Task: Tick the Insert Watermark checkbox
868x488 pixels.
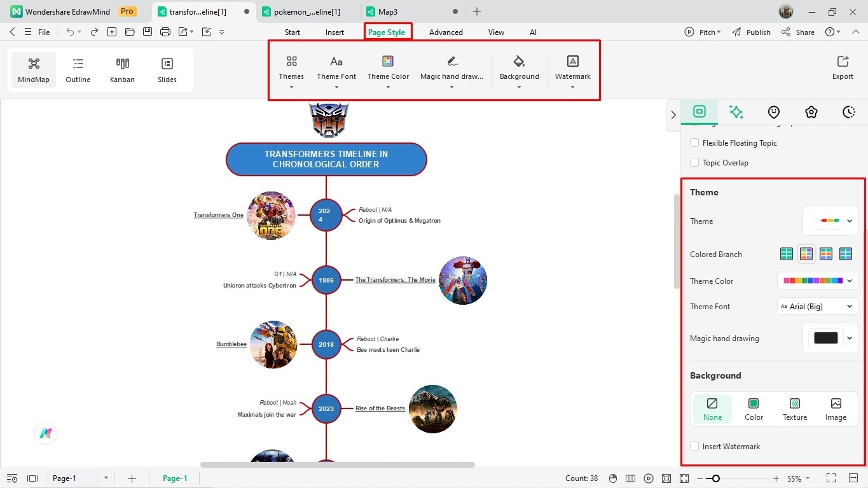Action: click(694, 447)
